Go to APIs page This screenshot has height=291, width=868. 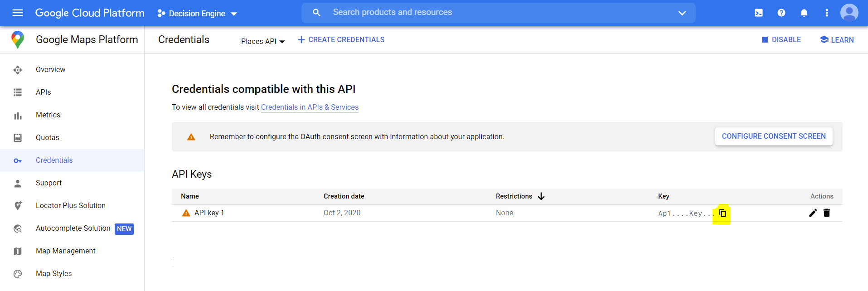43,92
